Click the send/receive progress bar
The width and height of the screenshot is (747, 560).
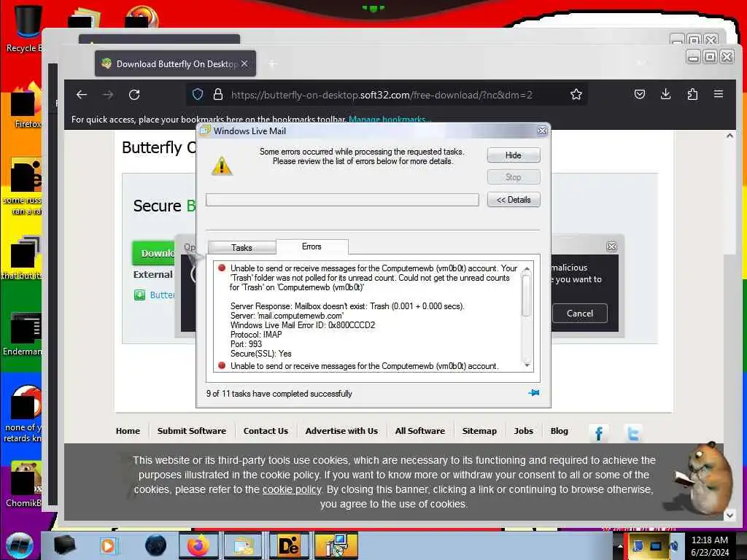point(342,200)
